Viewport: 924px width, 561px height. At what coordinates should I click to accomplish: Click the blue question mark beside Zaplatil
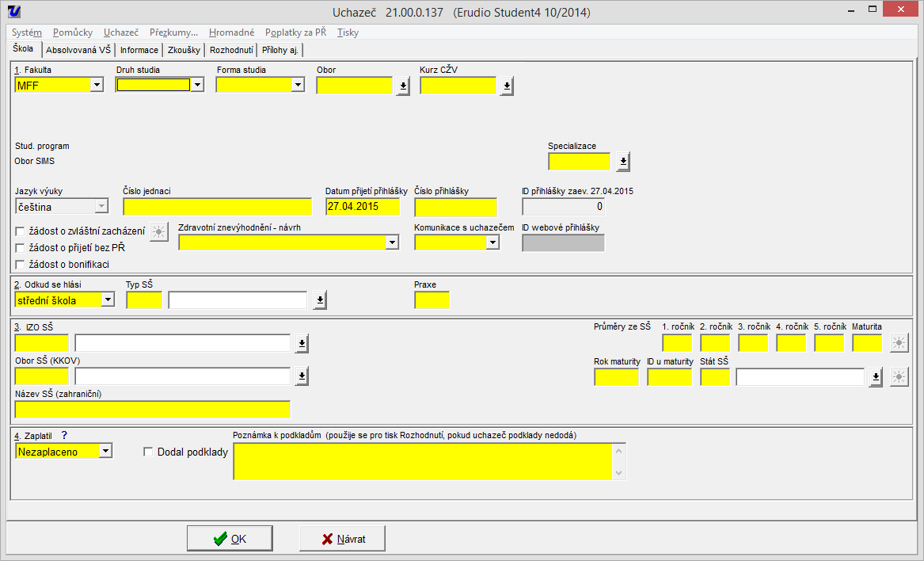[64, 435]
